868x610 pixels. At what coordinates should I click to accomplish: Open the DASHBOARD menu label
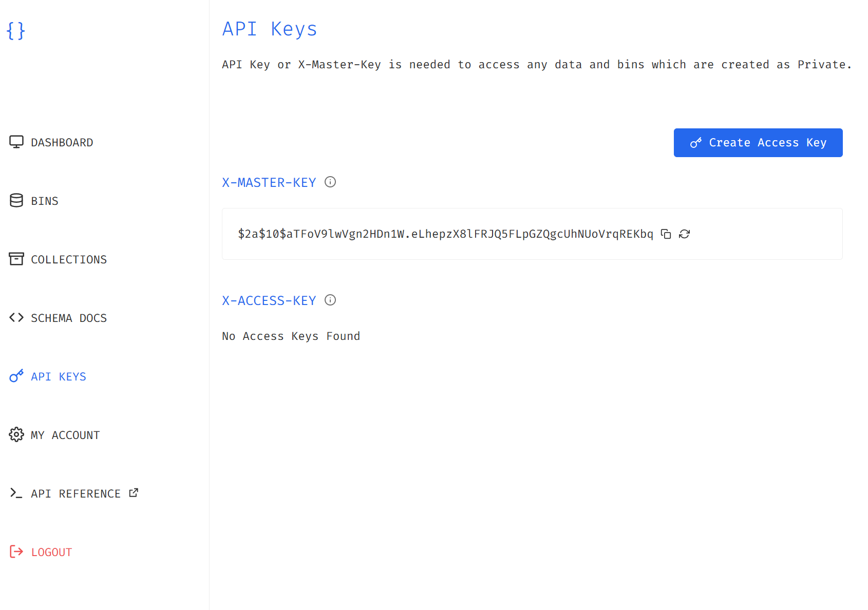tap(62, 143)
